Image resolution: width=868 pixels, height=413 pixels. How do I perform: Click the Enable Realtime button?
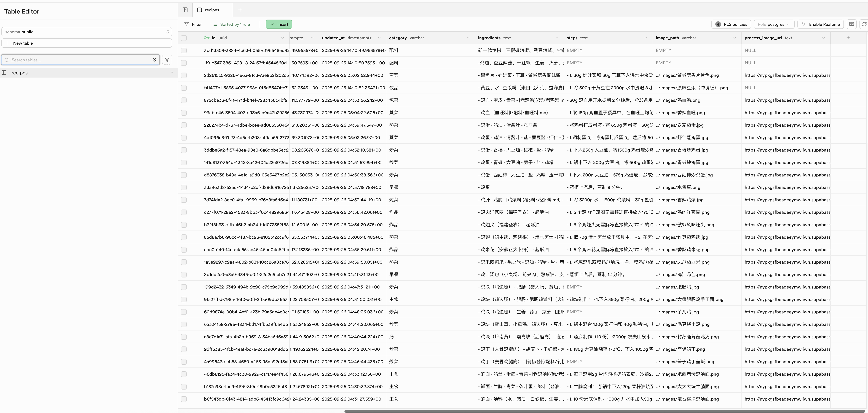(x=821, y=24)
